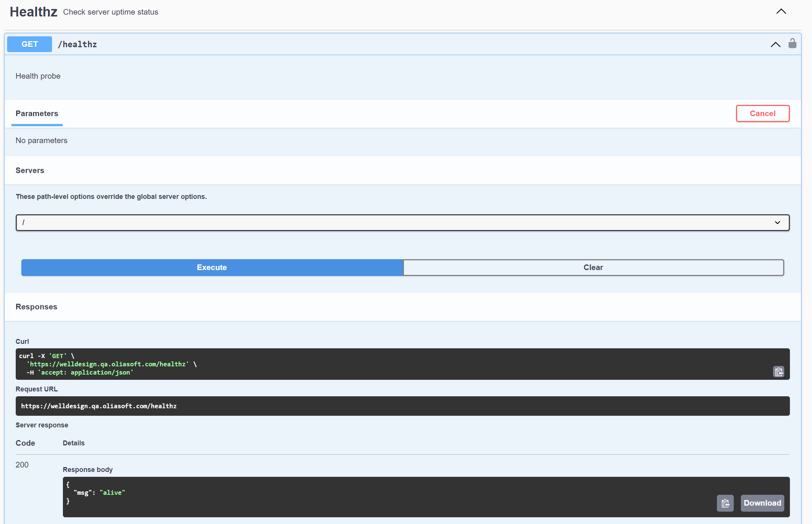The image size is (812, 524).
Task: Click the Responses section header
Action: pyautogui.click(x=36, y=307)
